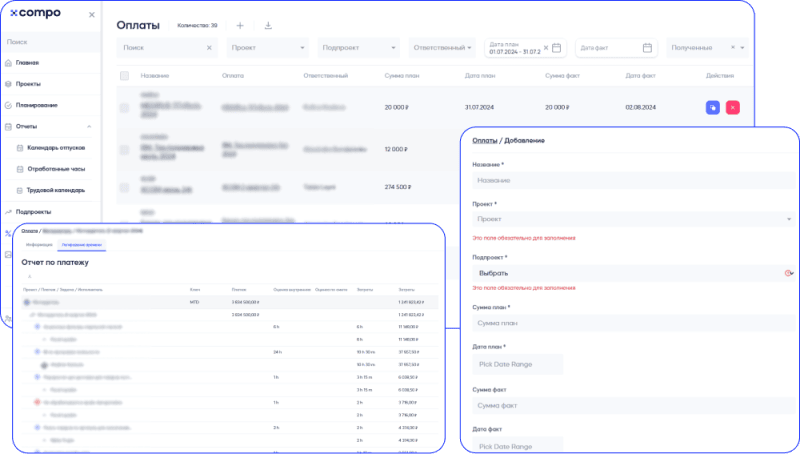Open the Проект dropdown in the add form

(633, 219)
